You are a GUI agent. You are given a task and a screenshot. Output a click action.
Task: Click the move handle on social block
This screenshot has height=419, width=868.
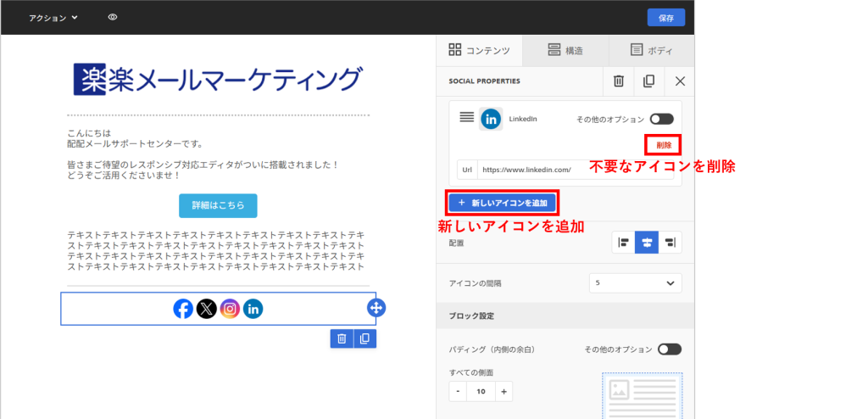coord(376,308)
